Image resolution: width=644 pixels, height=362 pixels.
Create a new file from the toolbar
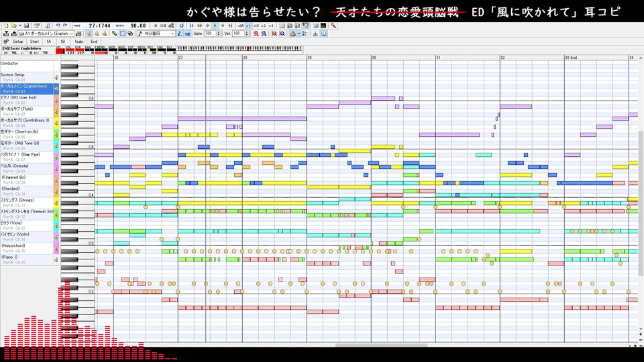[6, 25]
